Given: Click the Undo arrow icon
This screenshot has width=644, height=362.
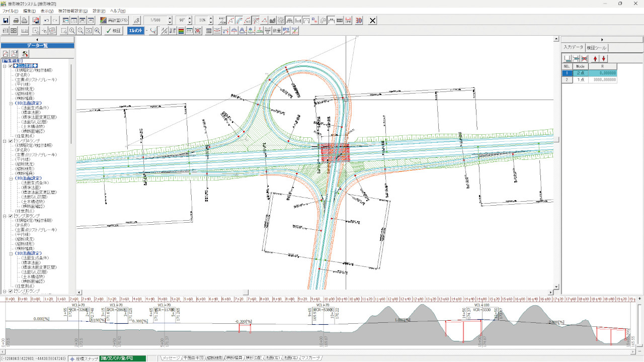Looking at the screenshot, I should click(x=47, y=21).
